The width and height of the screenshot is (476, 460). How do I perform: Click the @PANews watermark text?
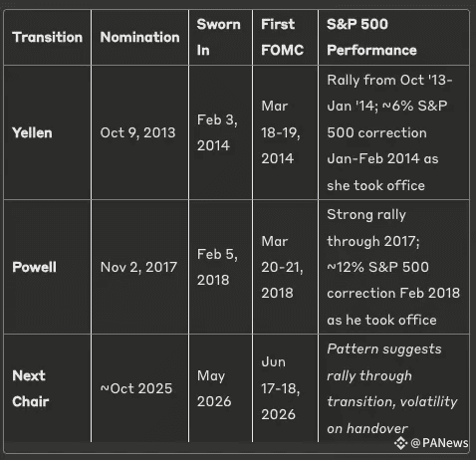(439, 443)
